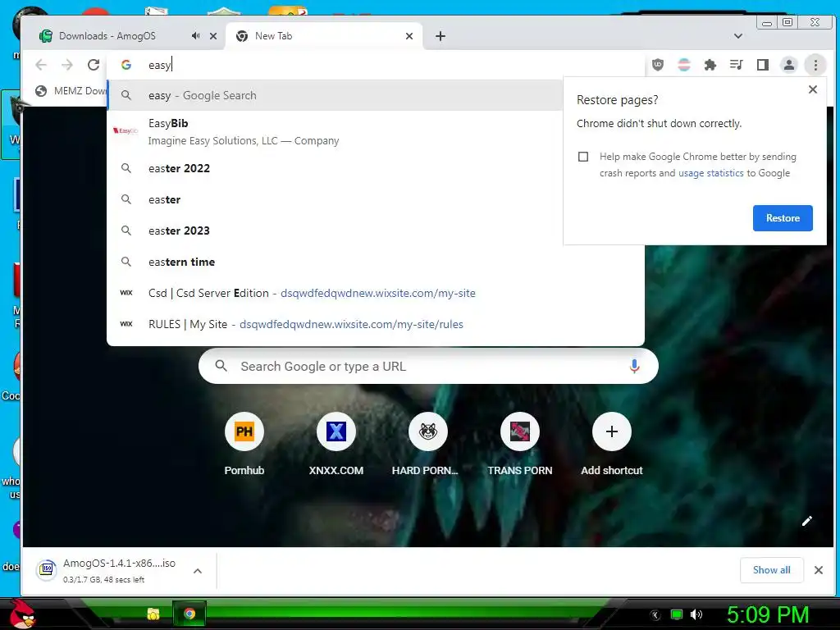Open the tab search dropdown arrow

click(737, 36)
